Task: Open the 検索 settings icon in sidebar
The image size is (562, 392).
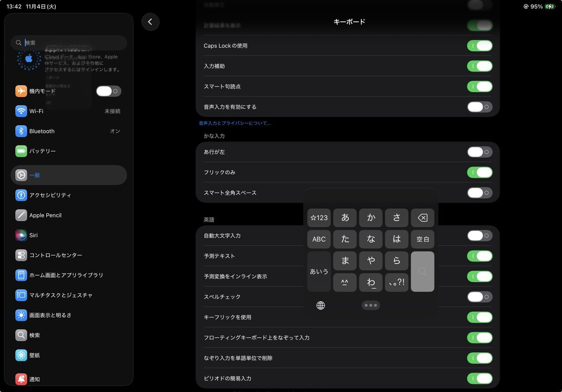Action: 21,335
